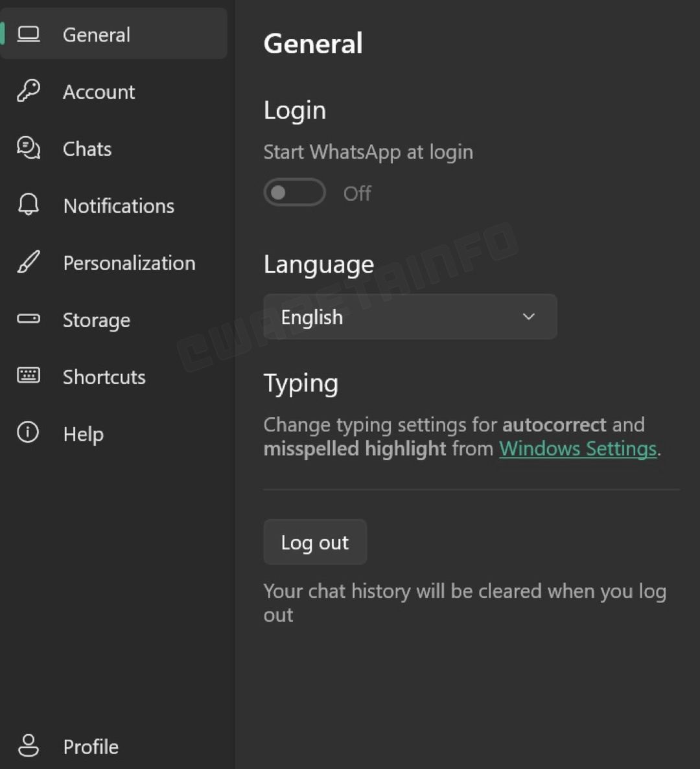Image resolution: width=700 pixels, height=769 pixels.
Task: Open the Notifications settings section
Action: 119,205
